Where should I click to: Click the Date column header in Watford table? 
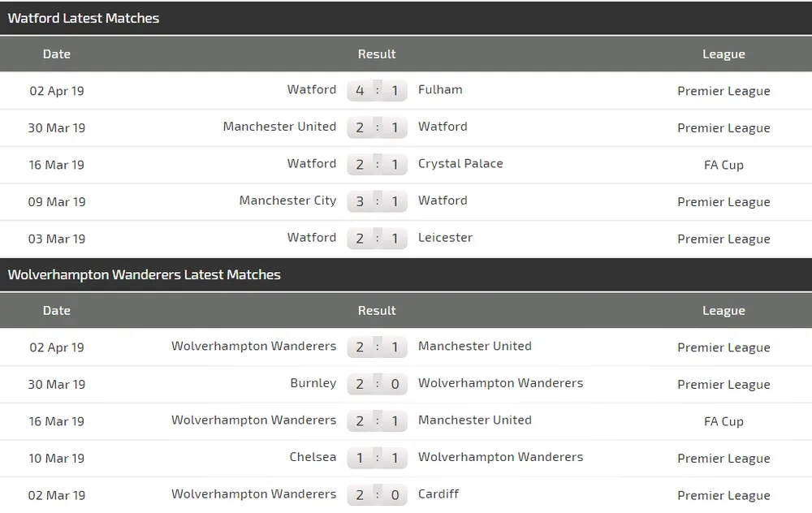coord(57,54)
